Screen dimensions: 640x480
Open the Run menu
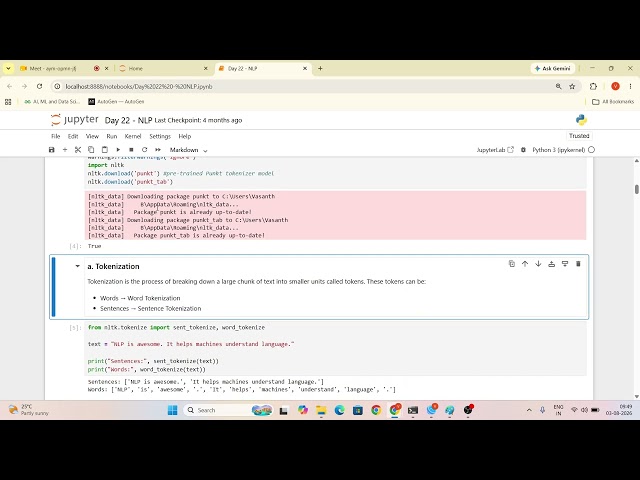[x=111, y=136]
